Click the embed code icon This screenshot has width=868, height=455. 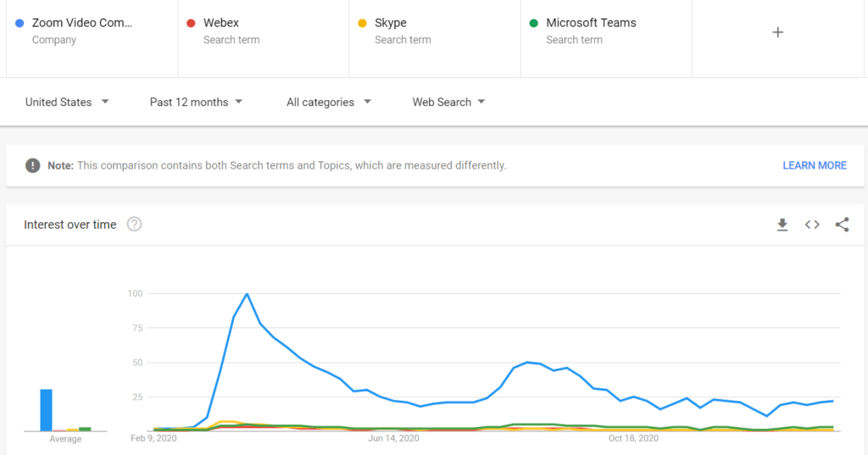[x=812, y=225]
